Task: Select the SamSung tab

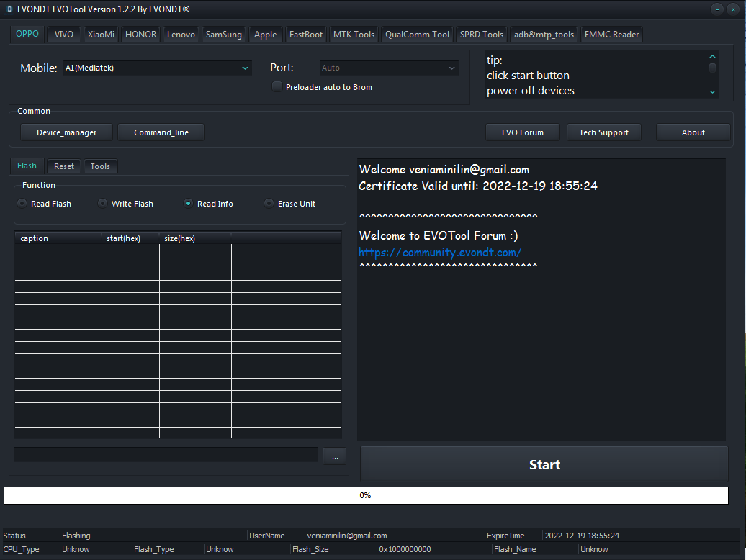Action: tap(224, 35)
